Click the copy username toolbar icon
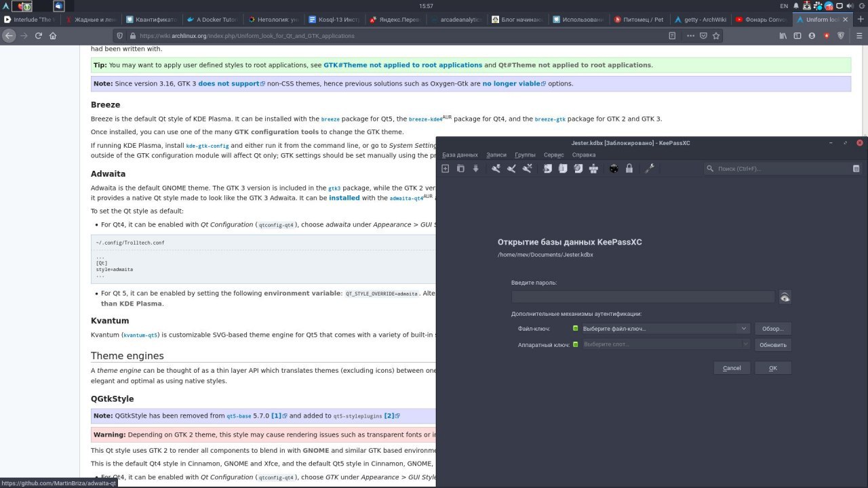868x488 pixels. point(547,169)
